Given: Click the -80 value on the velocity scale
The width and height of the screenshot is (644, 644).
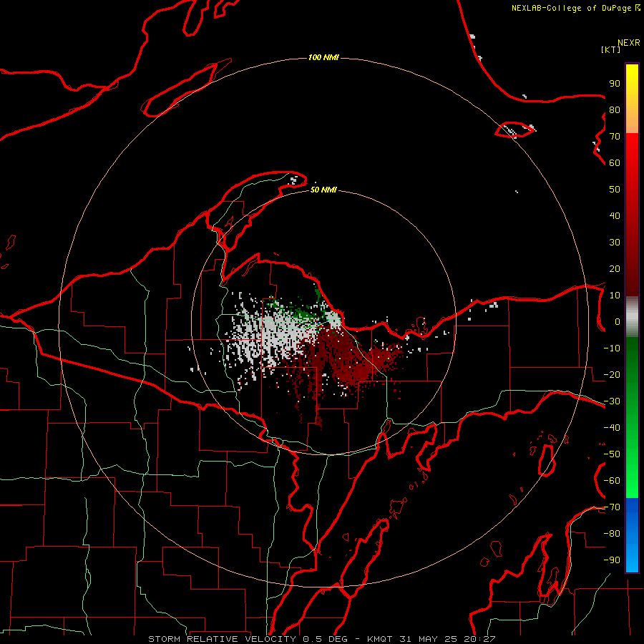Looking at the screenshot, I should pos(612,534).
